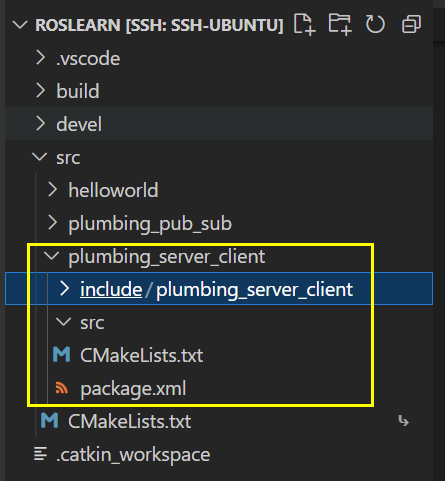Screen dimensions: 445x481
Task: Click the symlink arrow on CMakeLists.txt row
Action: click(x=404, y=421)
